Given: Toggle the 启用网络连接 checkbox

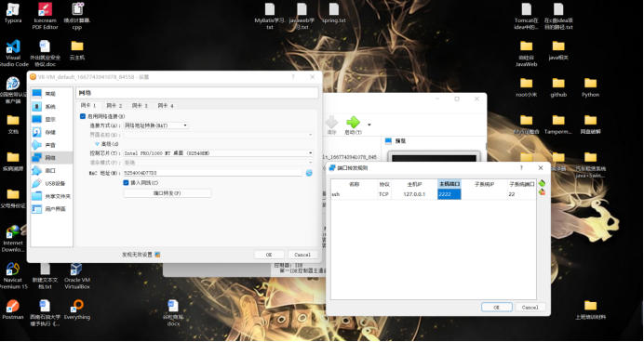Looking at the screenshot, I should pyautogui.click(x=83, y=116).
